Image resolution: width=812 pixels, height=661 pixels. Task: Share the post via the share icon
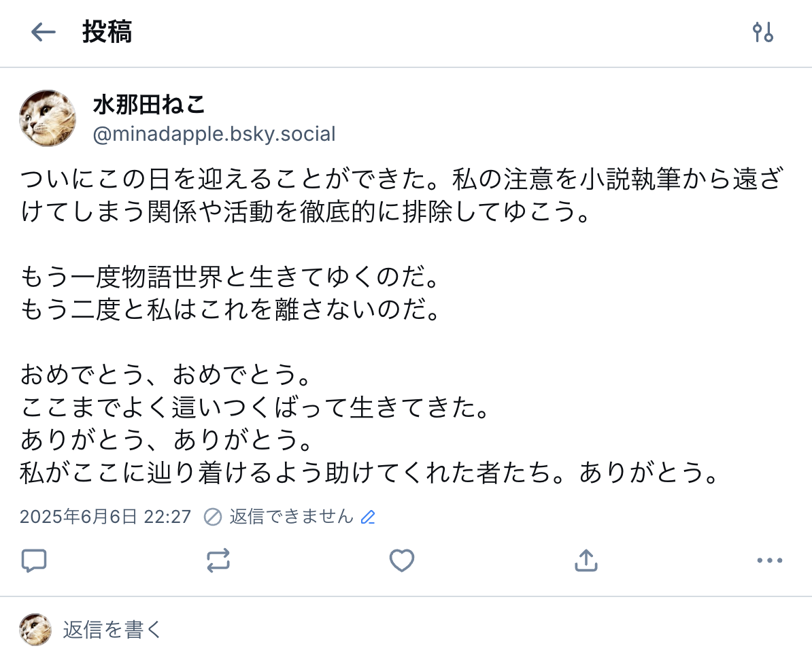click(586, 560)
